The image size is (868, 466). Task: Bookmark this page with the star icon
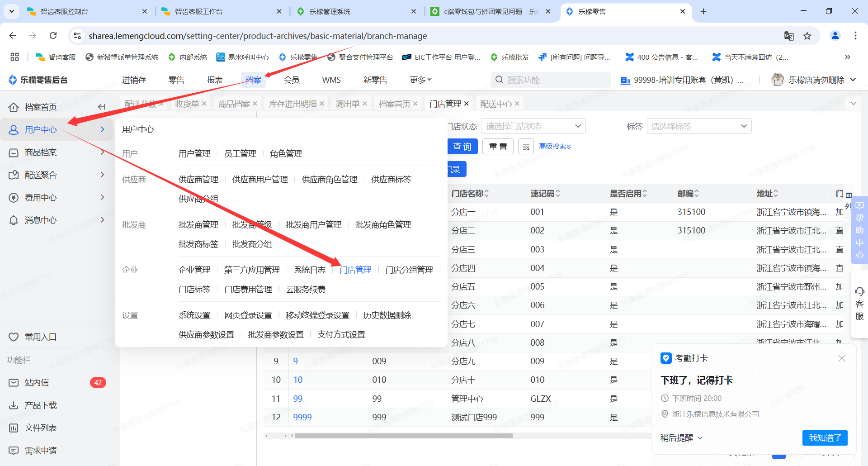807,36
